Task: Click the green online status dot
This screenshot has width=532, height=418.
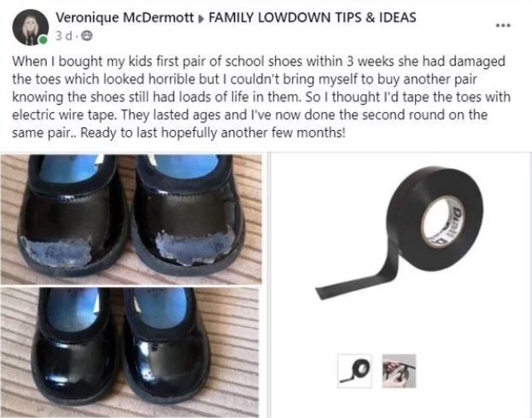Action: pyautogui.click(x=43, y=40)
